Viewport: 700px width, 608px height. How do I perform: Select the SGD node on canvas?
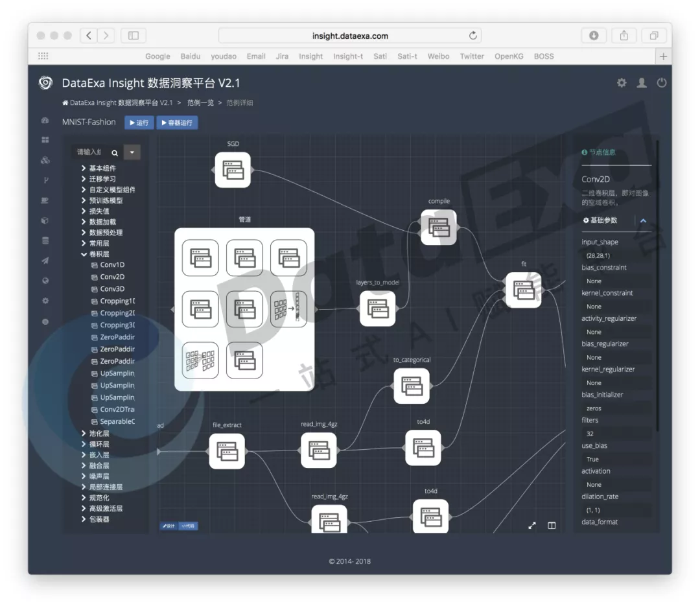(x=233, y=170)
